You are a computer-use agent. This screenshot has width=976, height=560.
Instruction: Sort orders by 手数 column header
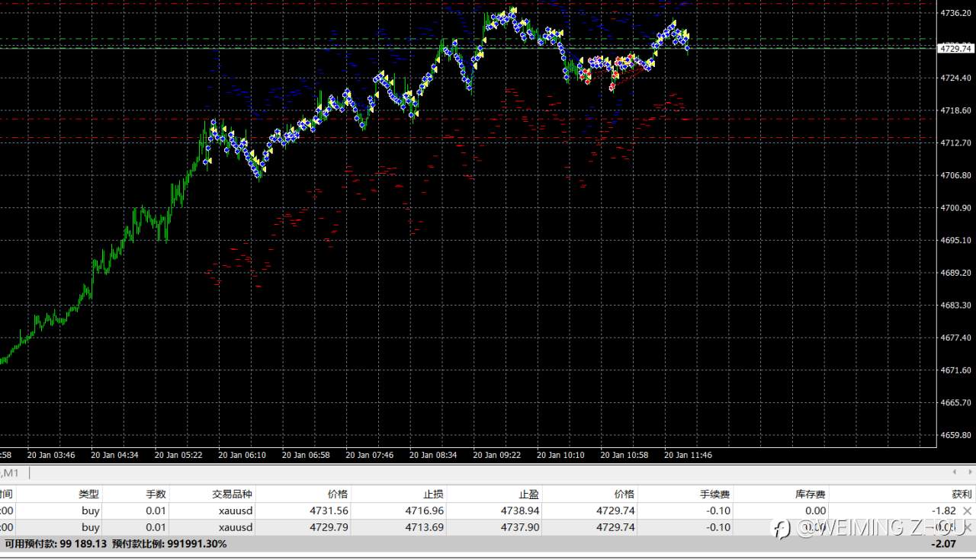[x=156, y=494]
